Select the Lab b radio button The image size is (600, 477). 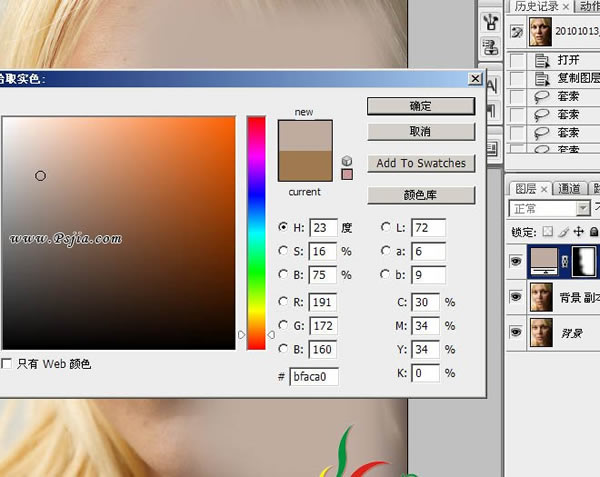point(385,274)
